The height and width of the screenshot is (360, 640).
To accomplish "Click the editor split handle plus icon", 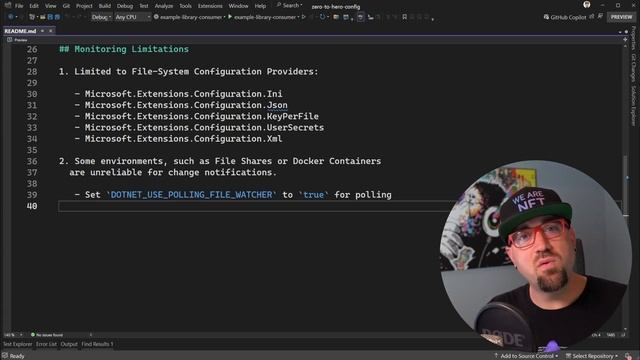I will (x=625, y=40).
